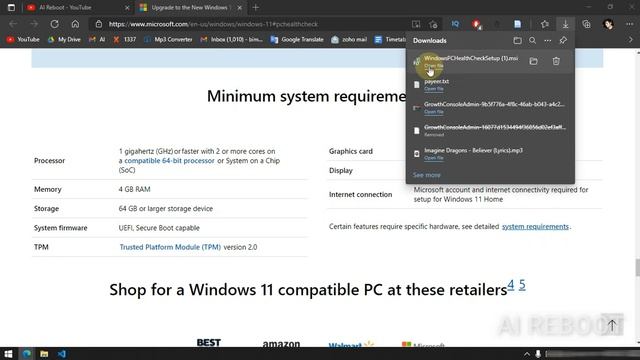The width and height of the screenshot is (640, 360).
Task: Open the zoho mail bookmark
Action: click(x=349, y=40)
